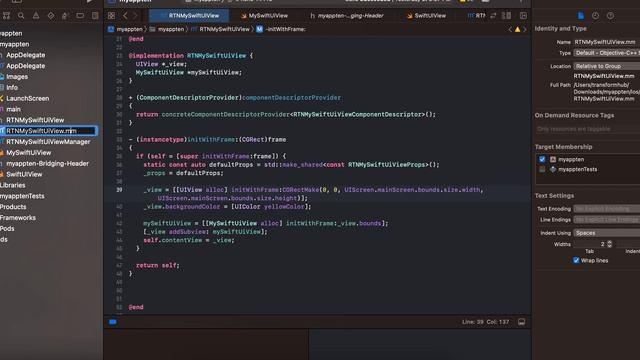This screenshot has height=360, width=640.
Task: Click the Name field in File inspector
Action: coord(607,42)
